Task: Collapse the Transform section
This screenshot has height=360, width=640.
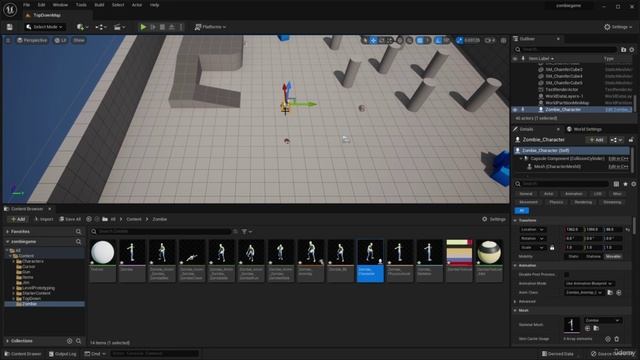Action: tap(515, 220)
